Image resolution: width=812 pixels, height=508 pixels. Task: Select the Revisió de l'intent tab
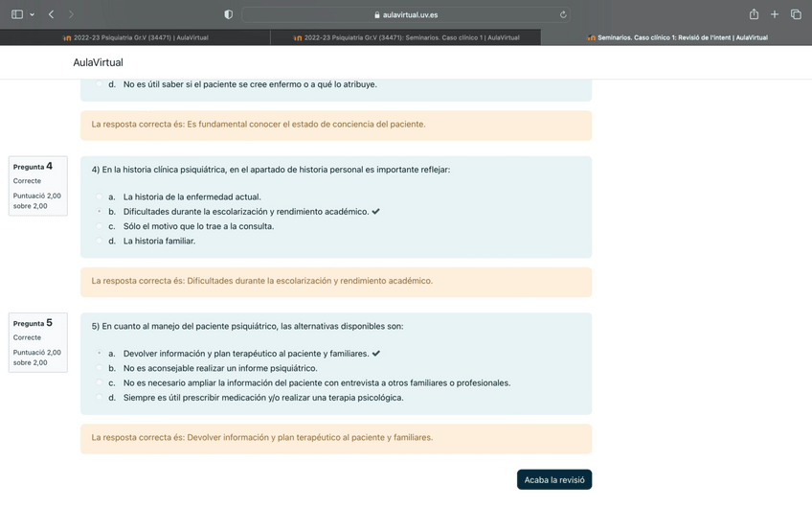point(677,37)
